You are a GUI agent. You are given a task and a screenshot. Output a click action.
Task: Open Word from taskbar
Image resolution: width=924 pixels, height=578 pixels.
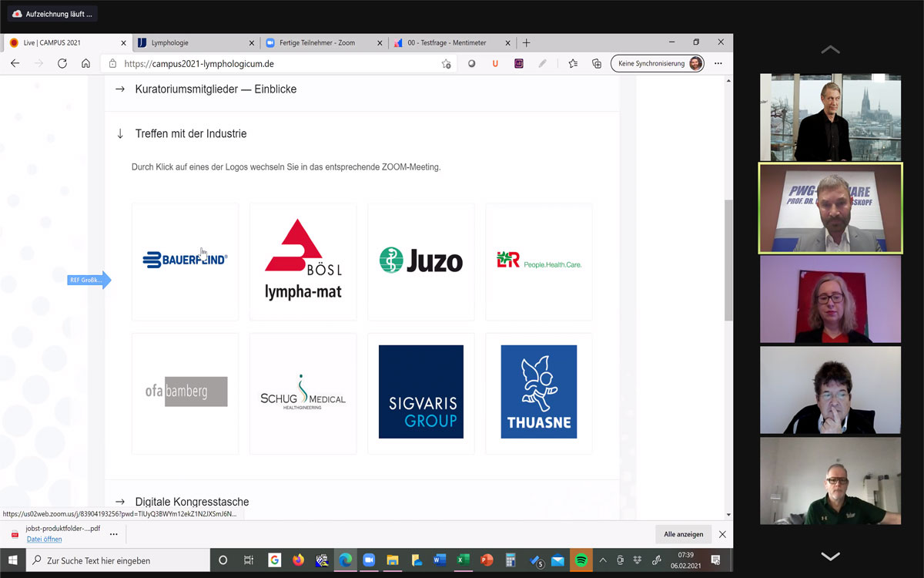pyautogui.click(x=440, y=560)
